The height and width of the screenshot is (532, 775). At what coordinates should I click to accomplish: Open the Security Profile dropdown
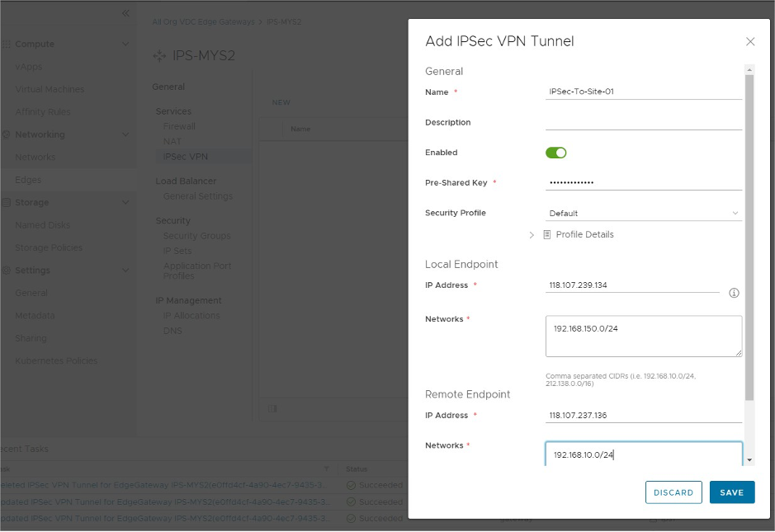[644, 214]
